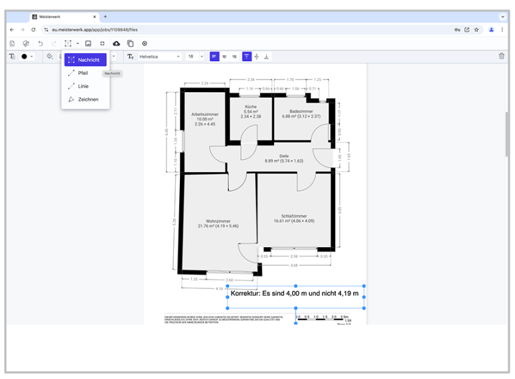Click the copy pages icon
This screenshot has width=515, height=379.
pos(130,43)
